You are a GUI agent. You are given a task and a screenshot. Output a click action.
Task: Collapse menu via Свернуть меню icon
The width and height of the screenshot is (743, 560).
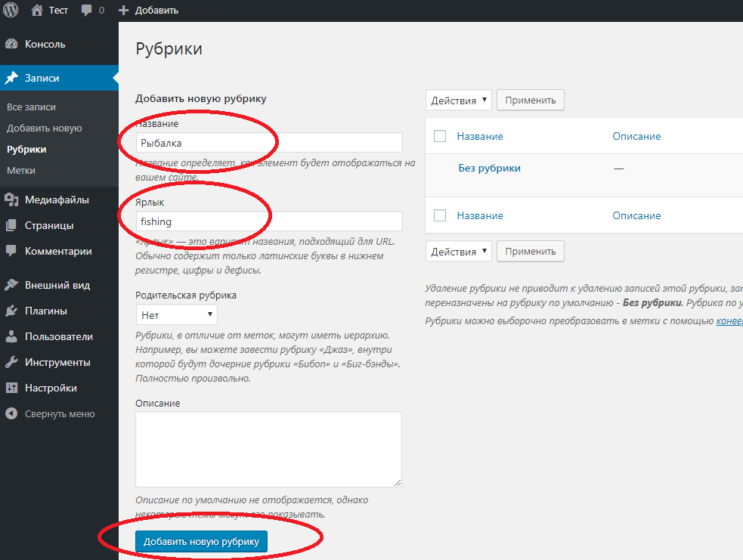pos(11,413)
